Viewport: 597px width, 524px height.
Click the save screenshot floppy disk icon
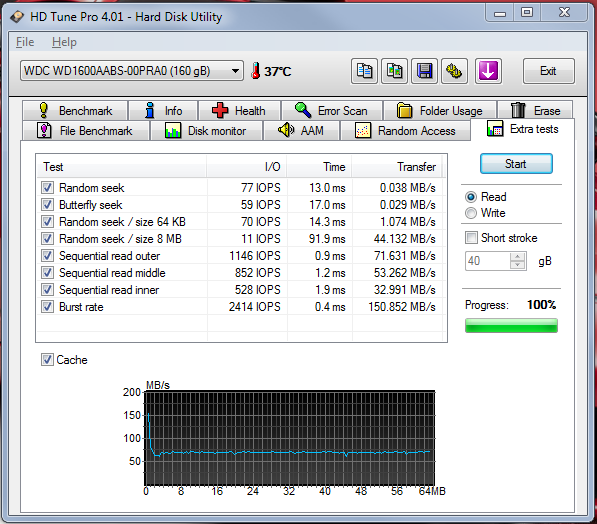pos(425,71)
